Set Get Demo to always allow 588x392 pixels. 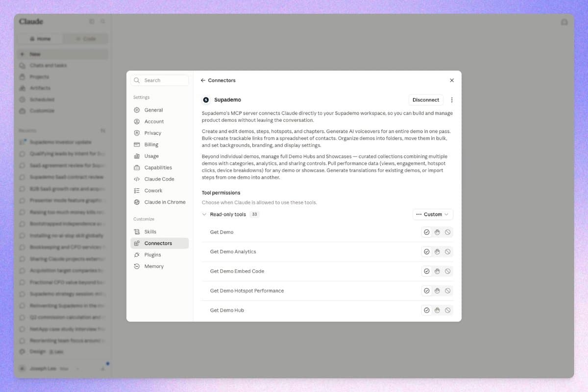[427, 232]
